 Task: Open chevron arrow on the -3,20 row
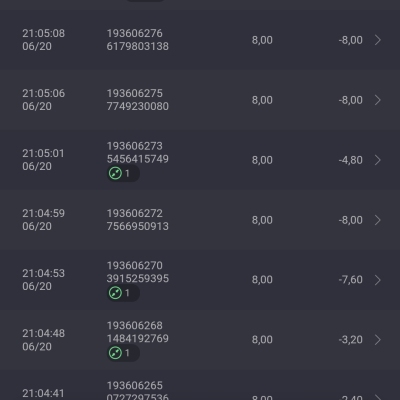point(378,340)
